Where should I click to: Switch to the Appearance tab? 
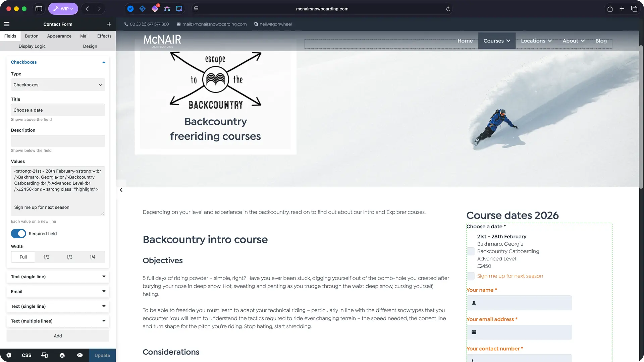click(59, 36)
